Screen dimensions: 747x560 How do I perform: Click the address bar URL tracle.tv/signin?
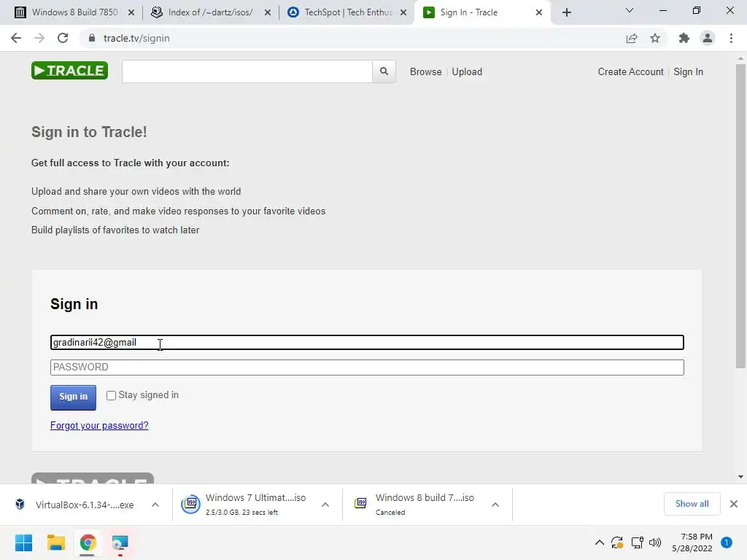(136, 38)
